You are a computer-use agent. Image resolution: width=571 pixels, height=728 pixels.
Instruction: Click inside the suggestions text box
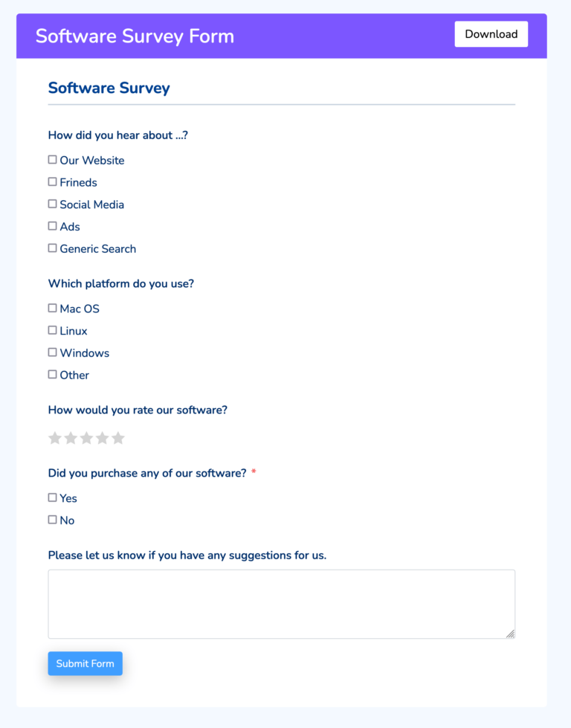281,602
